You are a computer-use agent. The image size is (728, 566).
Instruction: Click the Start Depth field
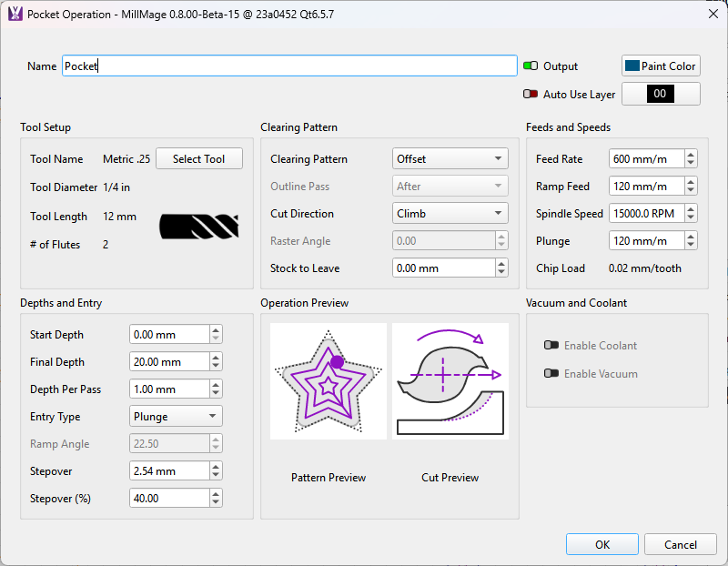tap(169, 334)
